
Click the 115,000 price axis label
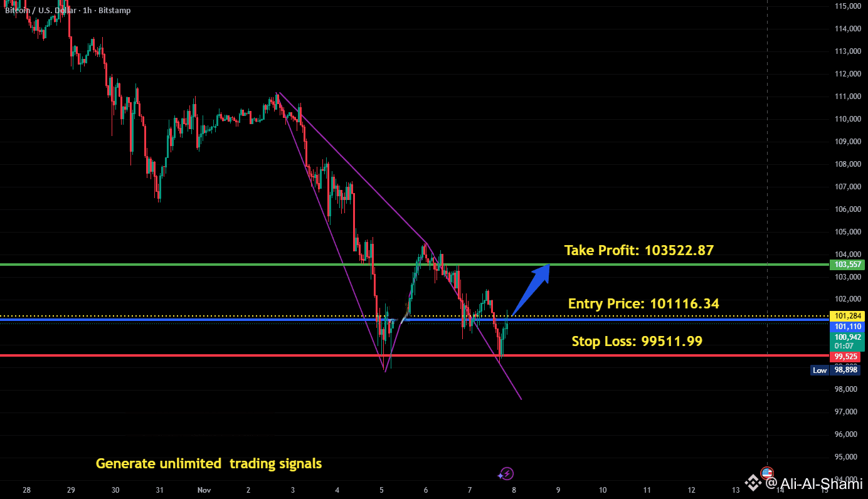(847, 6)
